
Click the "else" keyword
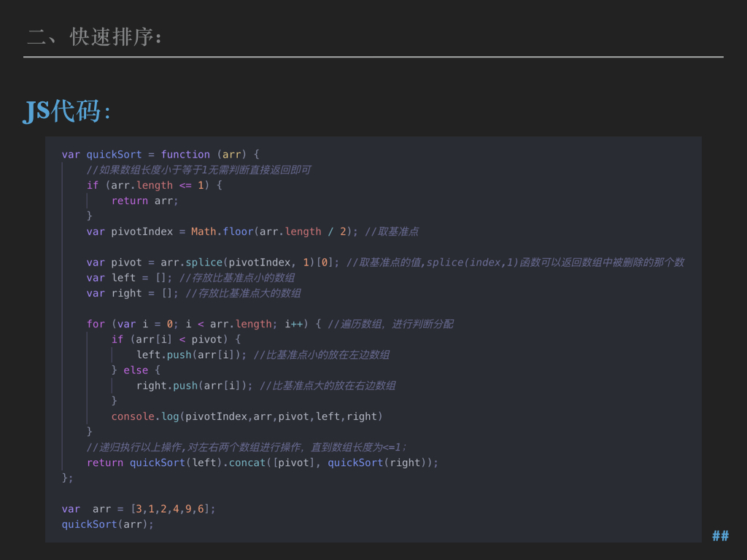(136, 370)
